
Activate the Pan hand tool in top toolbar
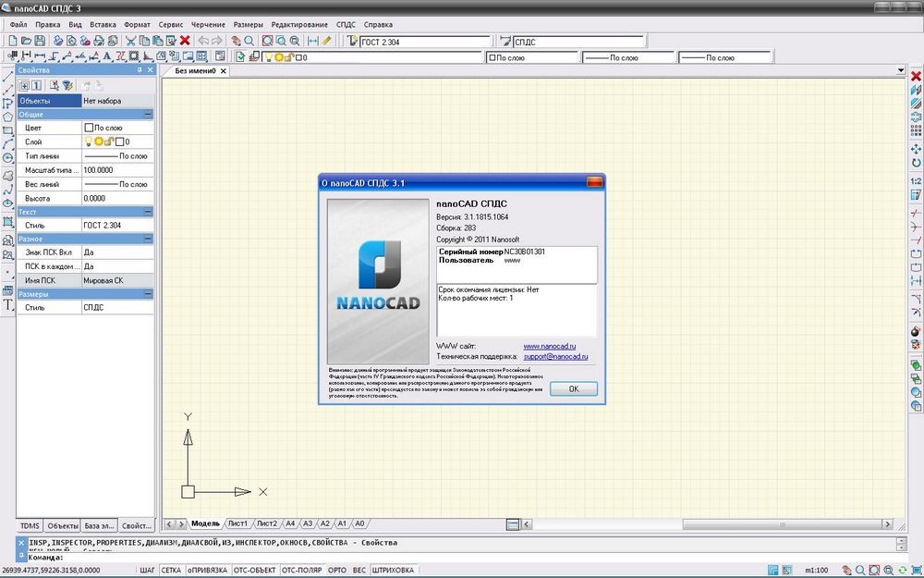236,41
